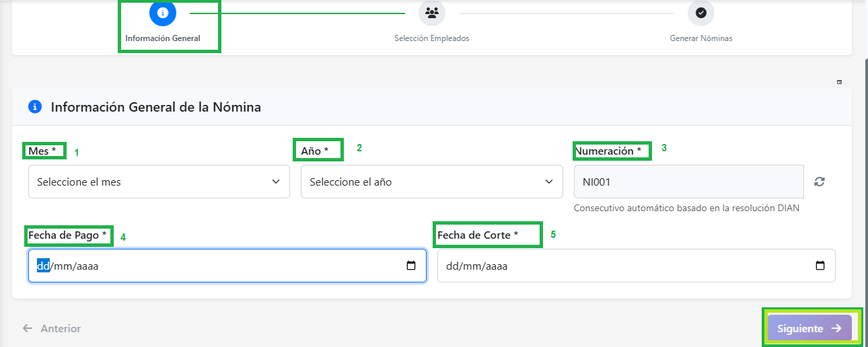Expand the Seleccione el año dropdown
The width and height of the screenshot is (868, 347).
pos(431,182)
